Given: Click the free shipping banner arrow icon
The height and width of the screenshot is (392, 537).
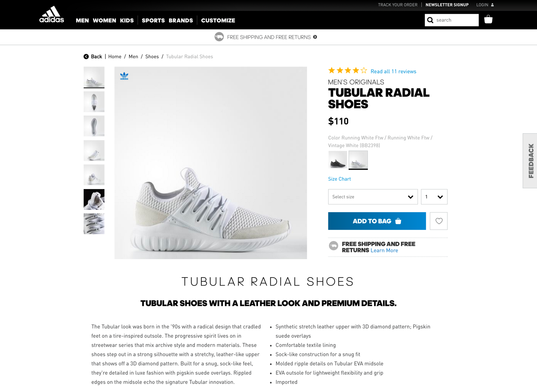Looking at the screenshot, I should pyautogui.click(x=315, y=37).
